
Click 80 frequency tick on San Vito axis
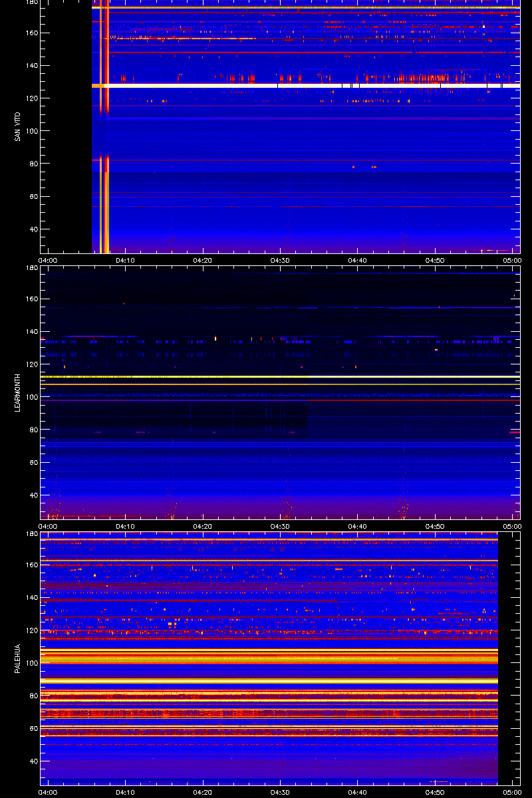tap(33, 164)
